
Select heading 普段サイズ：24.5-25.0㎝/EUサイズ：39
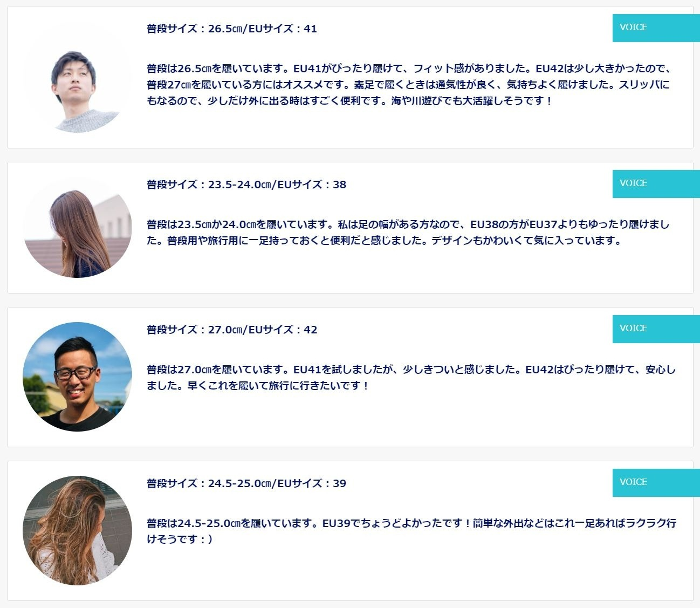[246, 483]
